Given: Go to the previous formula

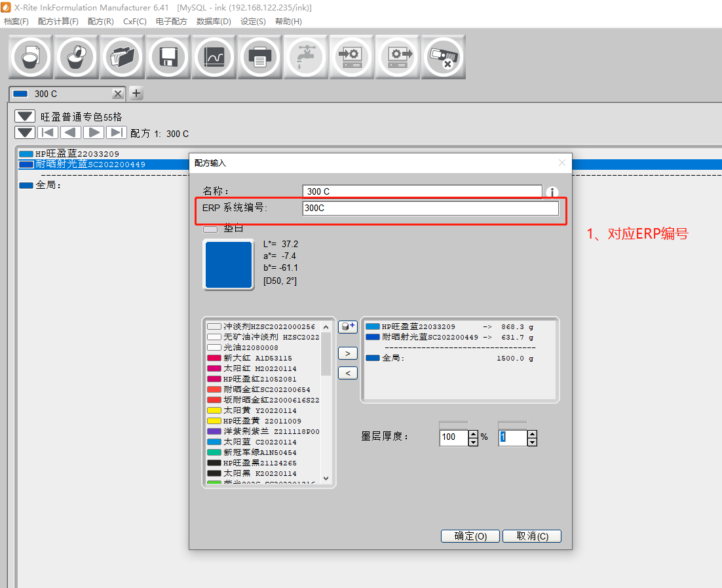Looking at the screenshot, I should 71,132.
